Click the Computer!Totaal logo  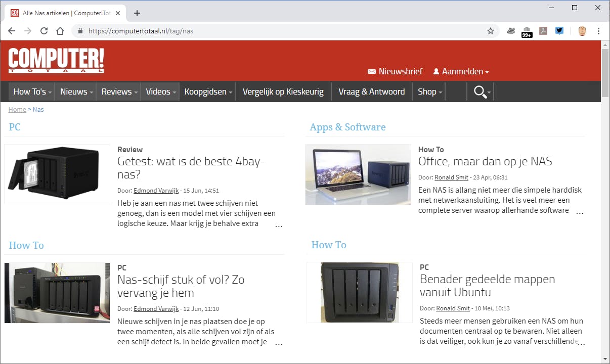click(56, 60)
